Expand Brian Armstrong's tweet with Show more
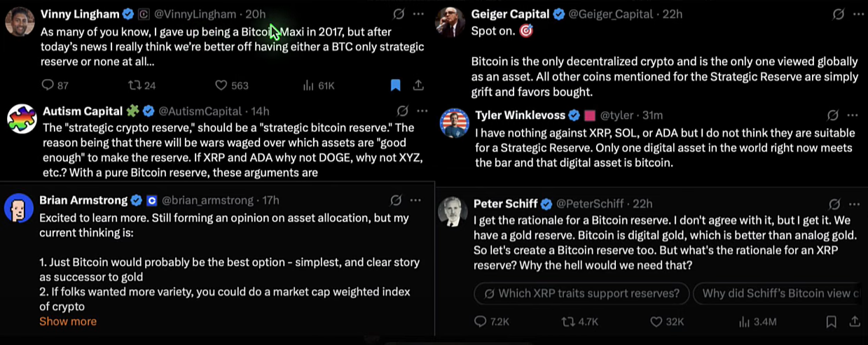Image resolution: width=868 pixels, height=345 pixels. pos(68,321)
